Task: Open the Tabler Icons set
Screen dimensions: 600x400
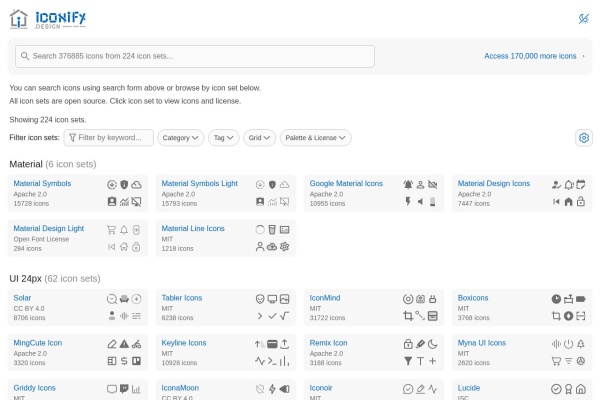Action: [182, 298]
